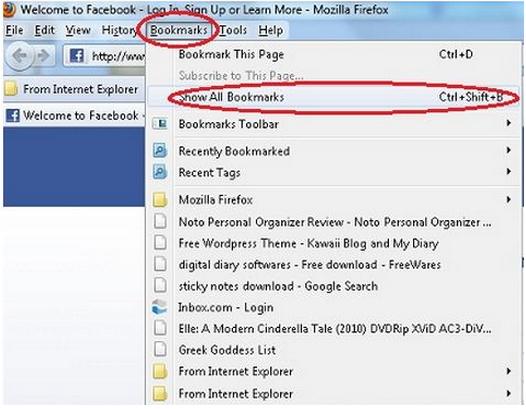The width and height of the screenshot is (526, 409).
Task: Click the Firefox logo in title bar
Action: point(9,9)
